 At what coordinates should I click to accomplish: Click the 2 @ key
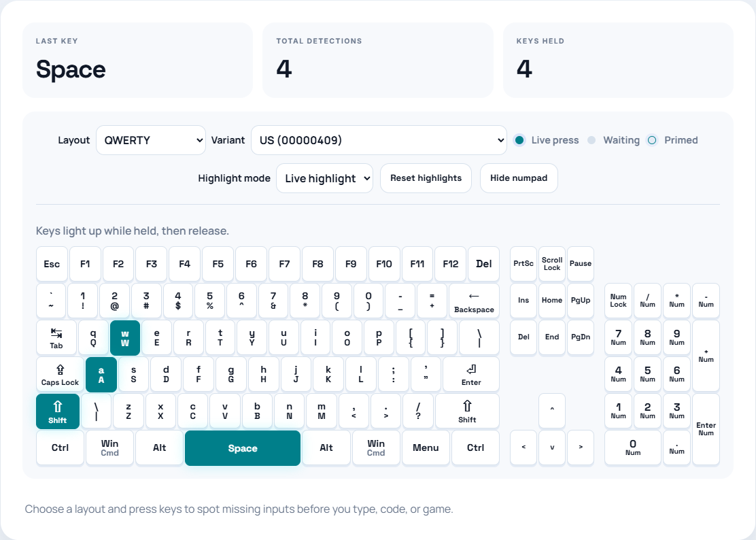tap(114, 301)
